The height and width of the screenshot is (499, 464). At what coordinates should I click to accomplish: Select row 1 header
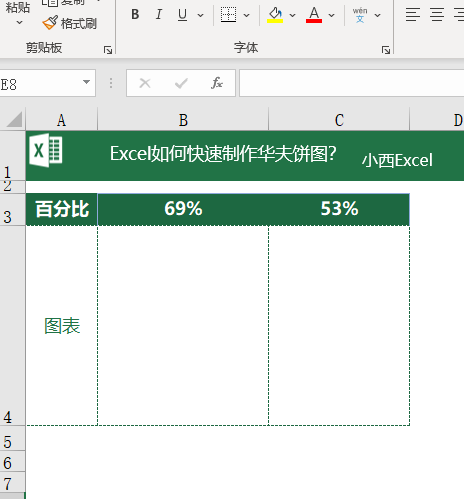coord(12,156)
